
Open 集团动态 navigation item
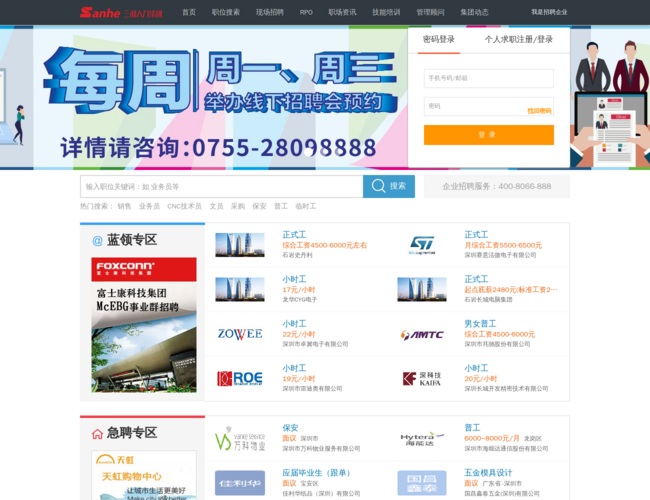click(474, 12)
